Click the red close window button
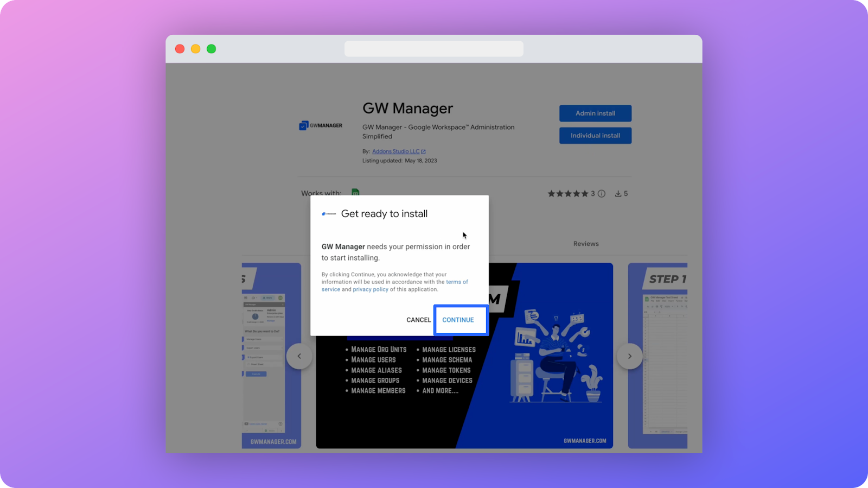The height and width of the screenshot is (488, 868). 180,49
